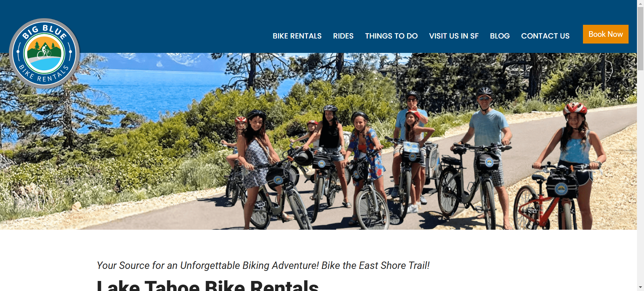The width and height of the screenshot is (644, 291).
Task: Open the Rides menu item
Action: (343, 36)
